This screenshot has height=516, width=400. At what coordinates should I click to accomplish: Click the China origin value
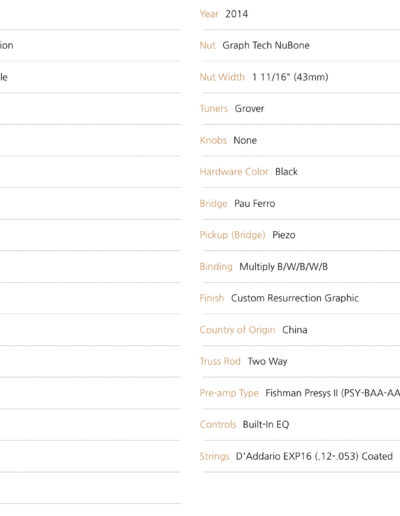tap(295, 330)
